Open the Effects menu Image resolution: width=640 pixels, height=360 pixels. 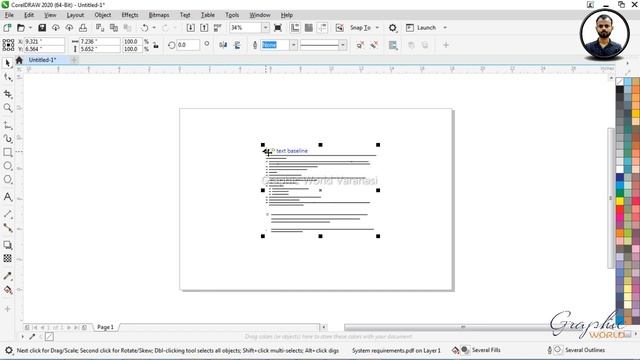[x=130, y=15]
